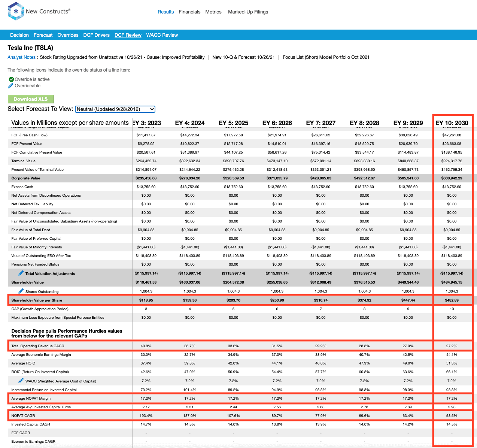This screenshot has height=448, width=477.
Task: Open the Marked-Up Filings tab
Action: pos(248,12)
